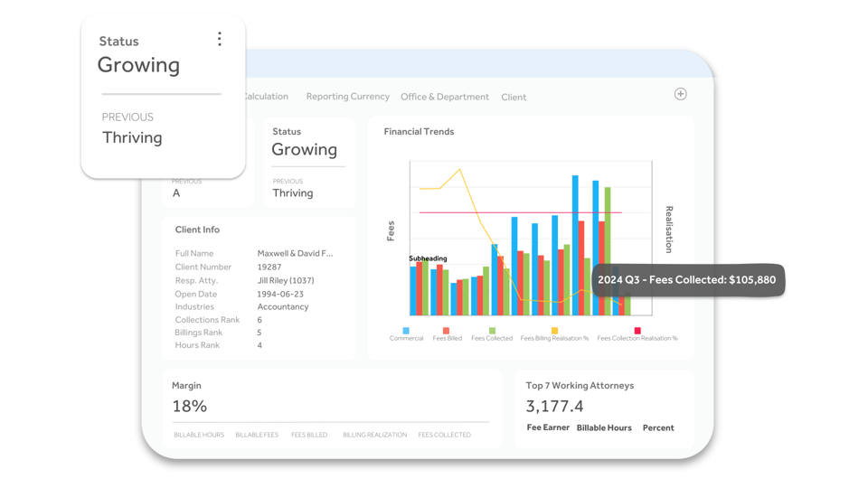Click the BILLABLE HOURS column label
This screenshot has width=868, height=488.
(199, 435)
